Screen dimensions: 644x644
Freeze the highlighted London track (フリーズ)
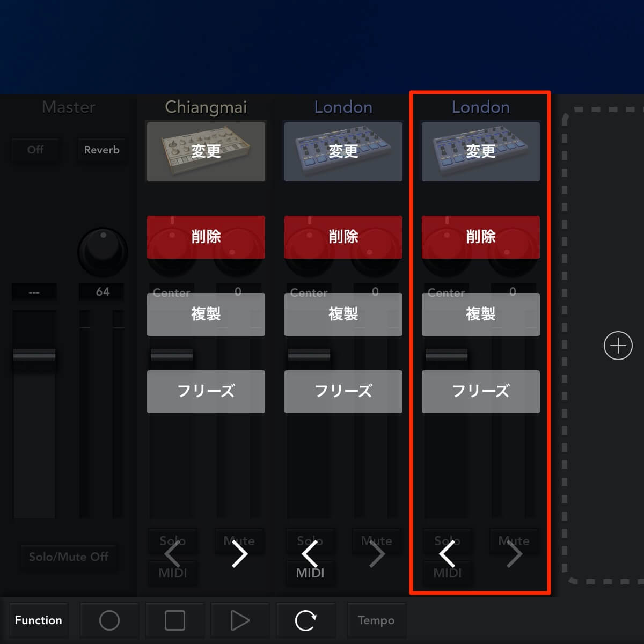pyautogui.click(x=481, y=392)
